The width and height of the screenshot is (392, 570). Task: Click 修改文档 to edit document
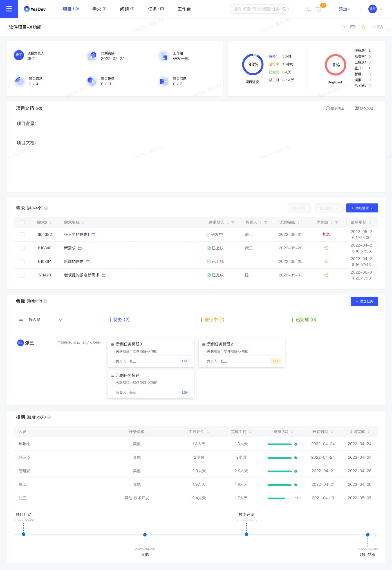[x=364, y=108]
